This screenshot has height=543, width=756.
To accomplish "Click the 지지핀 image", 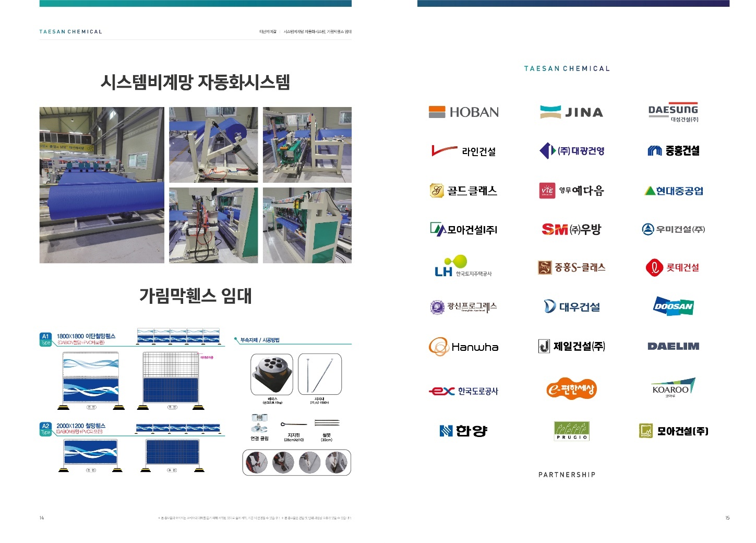I will 294,424.
